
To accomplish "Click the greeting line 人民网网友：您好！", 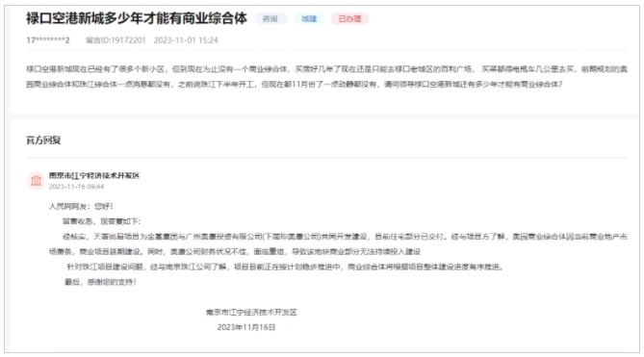I will [x=81, y=206].
